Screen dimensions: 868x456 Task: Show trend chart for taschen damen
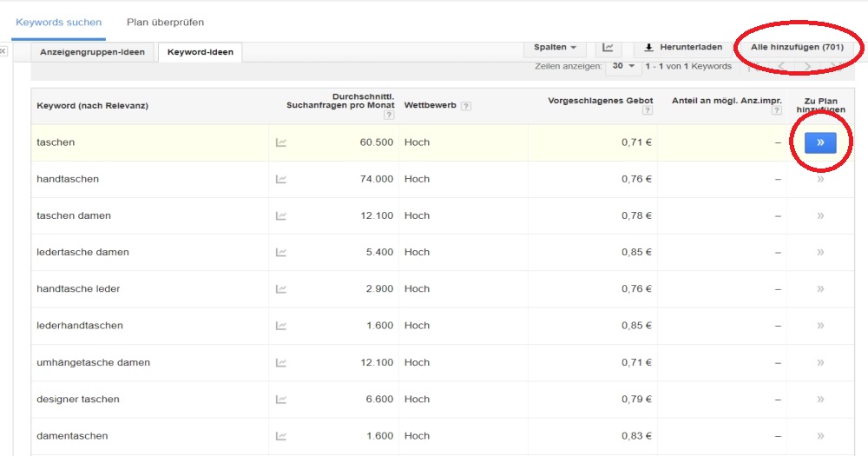click(281, 215)
